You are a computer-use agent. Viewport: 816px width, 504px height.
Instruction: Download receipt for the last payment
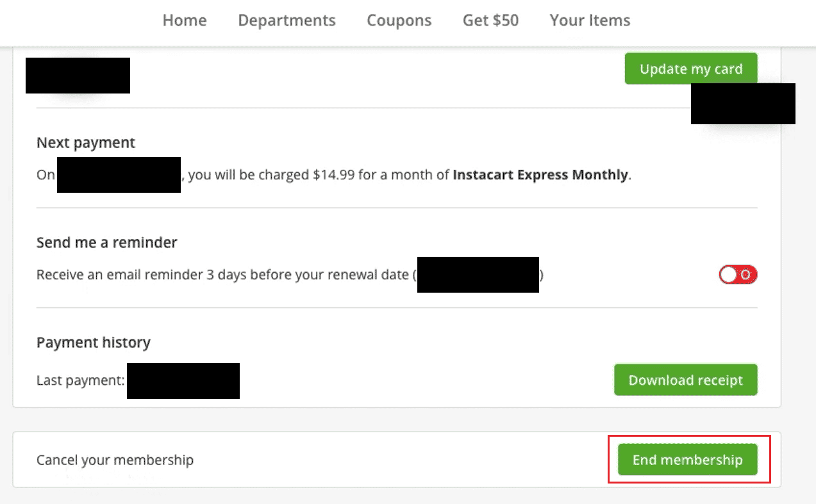[x=686, y=380]
